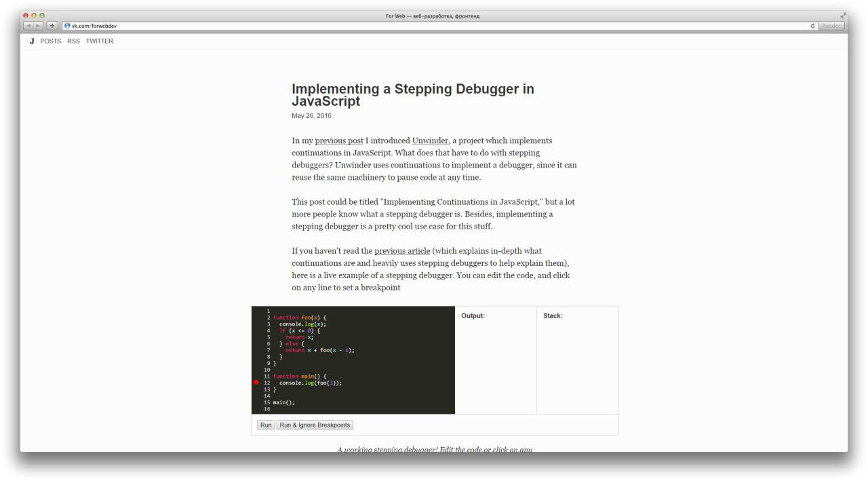Click code line "} else {"

point(292,343)
